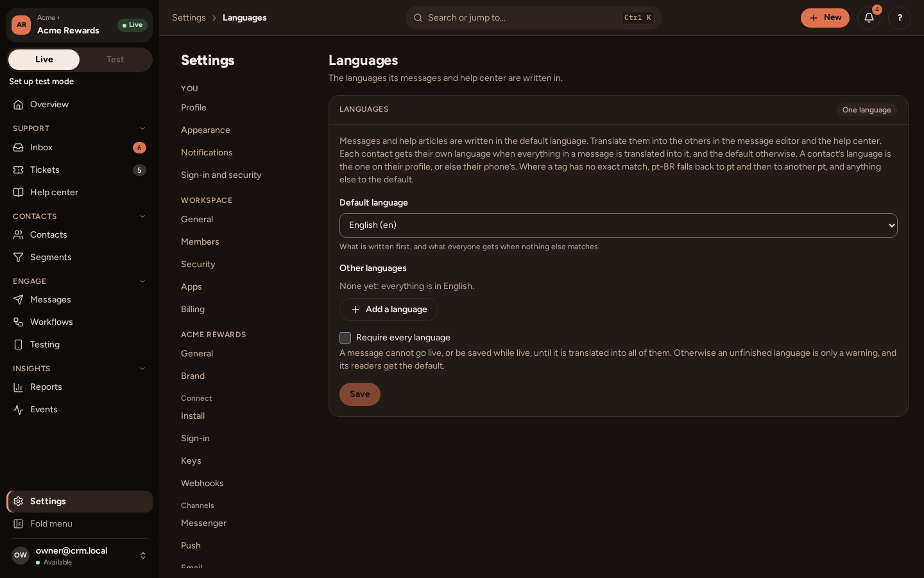Screen dimensions: 924x578
Task: Click the AR workspace avatar
Action: pos(21,25)
